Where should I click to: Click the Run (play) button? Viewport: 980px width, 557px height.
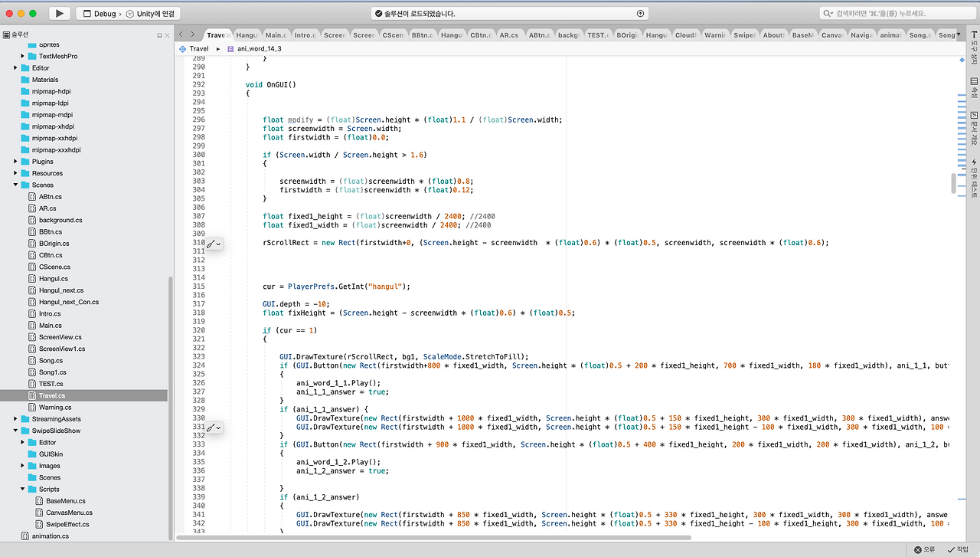pos(60,13)
